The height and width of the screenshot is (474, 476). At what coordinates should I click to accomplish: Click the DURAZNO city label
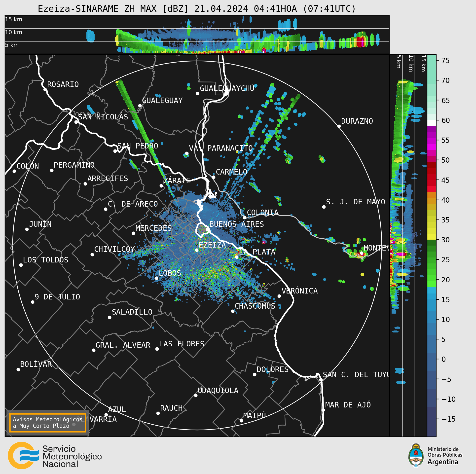[x=357, y=121]
